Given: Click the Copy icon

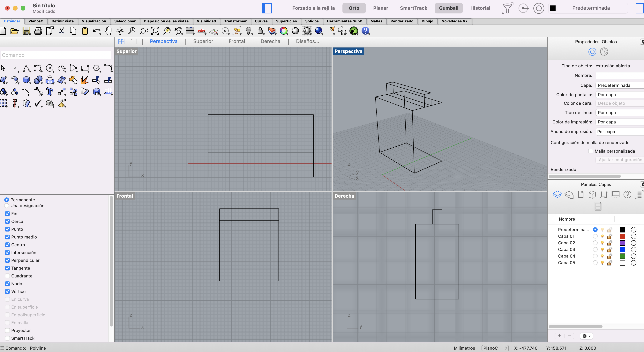Looking at the screenshot, I should [73, 31].
